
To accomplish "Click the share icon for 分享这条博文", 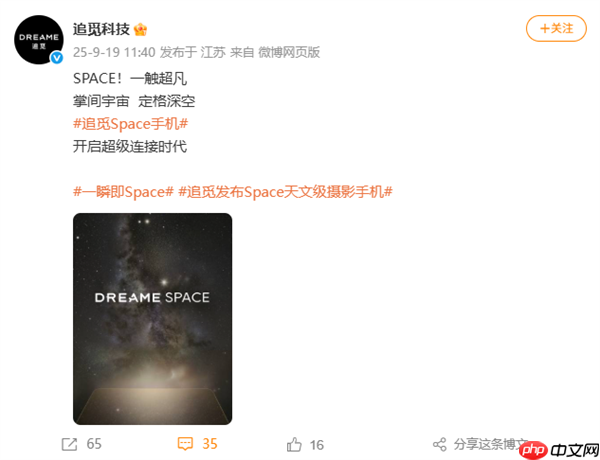I will (x=440, y=444).
